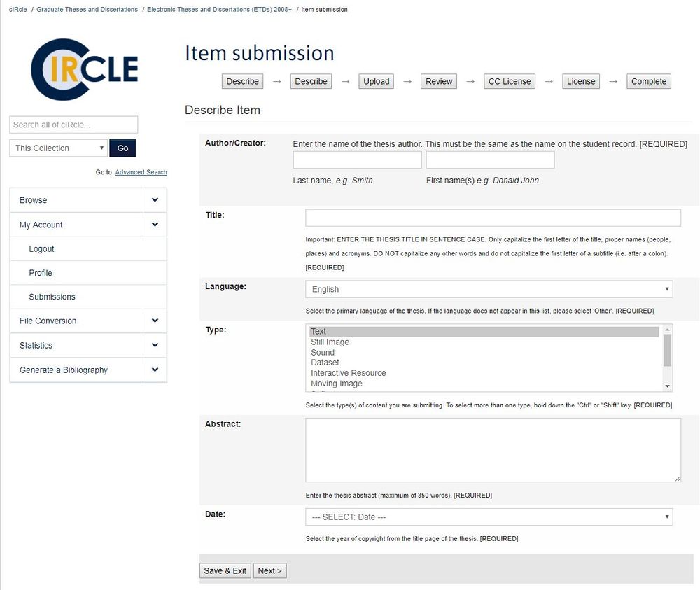This screenshot has height=590, width=700.
Task: Open the Date select dropdown
Action: pyautogui.click(x=489, y=517)
